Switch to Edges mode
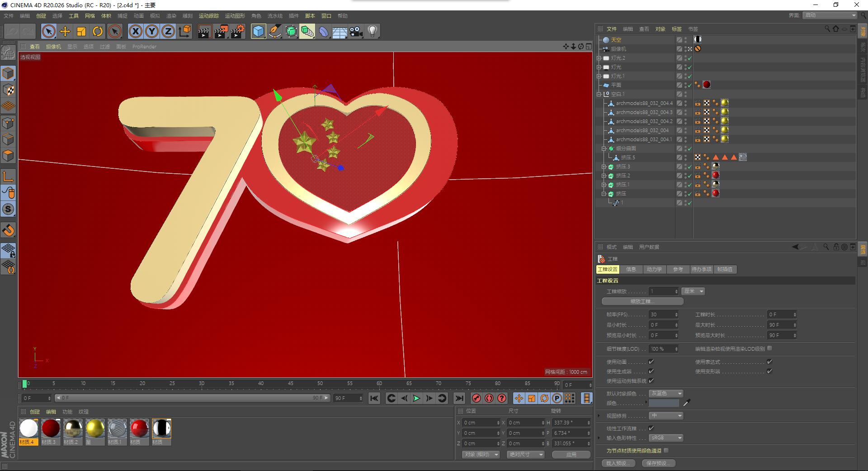 pos(9,139)
